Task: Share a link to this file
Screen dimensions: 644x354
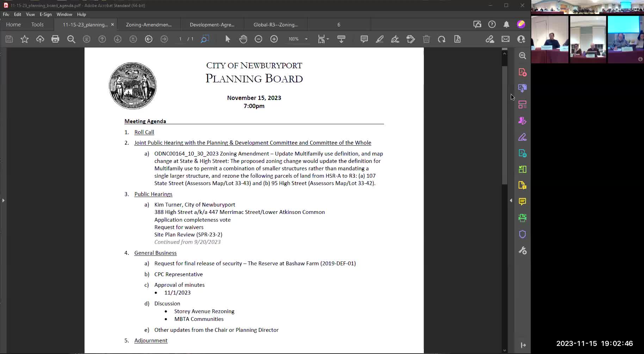Action: click(490, 39)
